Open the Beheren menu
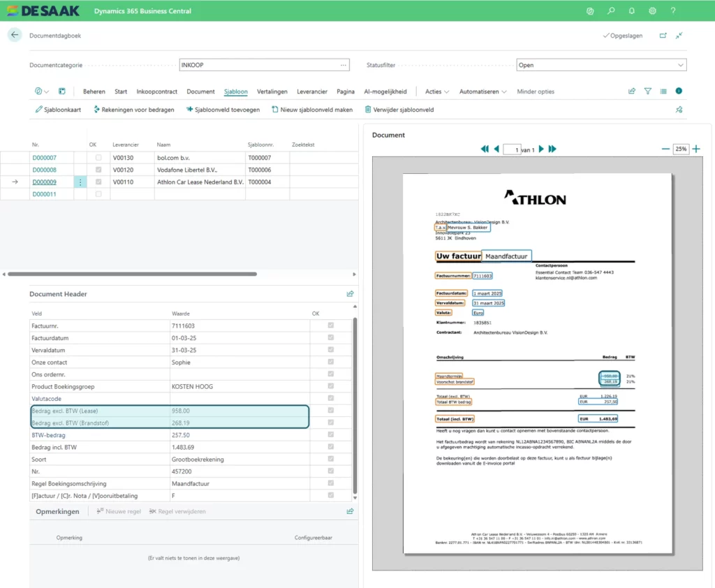Viewport: 715px width, 588px height. [94, 91]
